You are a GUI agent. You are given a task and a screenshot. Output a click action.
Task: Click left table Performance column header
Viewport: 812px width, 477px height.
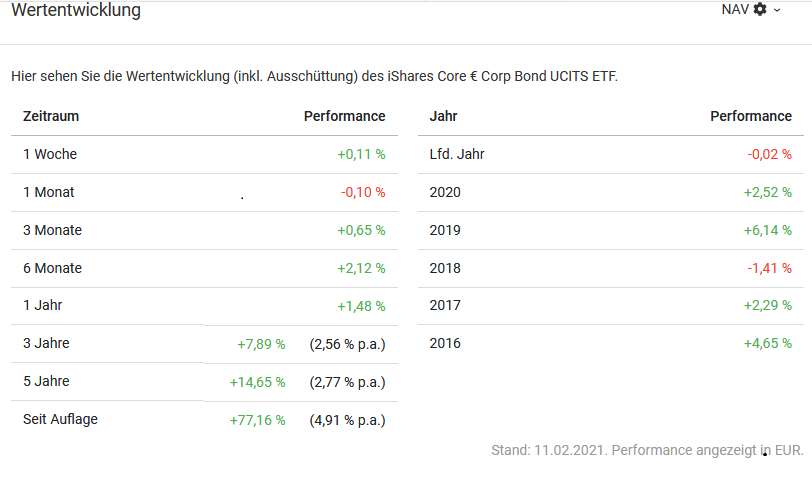pos(344,116)
